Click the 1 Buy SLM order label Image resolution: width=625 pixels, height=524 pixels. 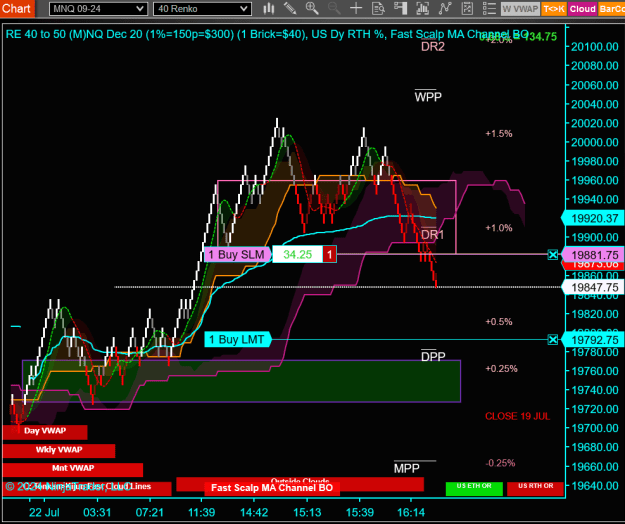(237, 255)
